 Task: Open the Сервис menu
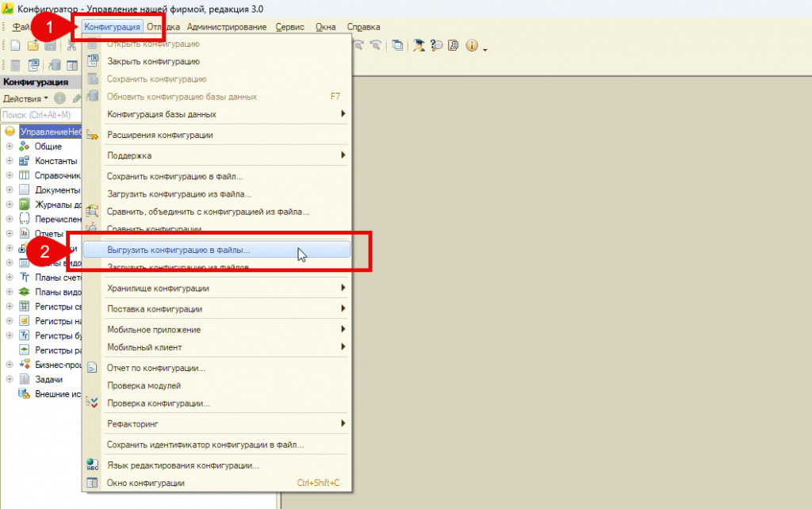[x=289, y=27]
